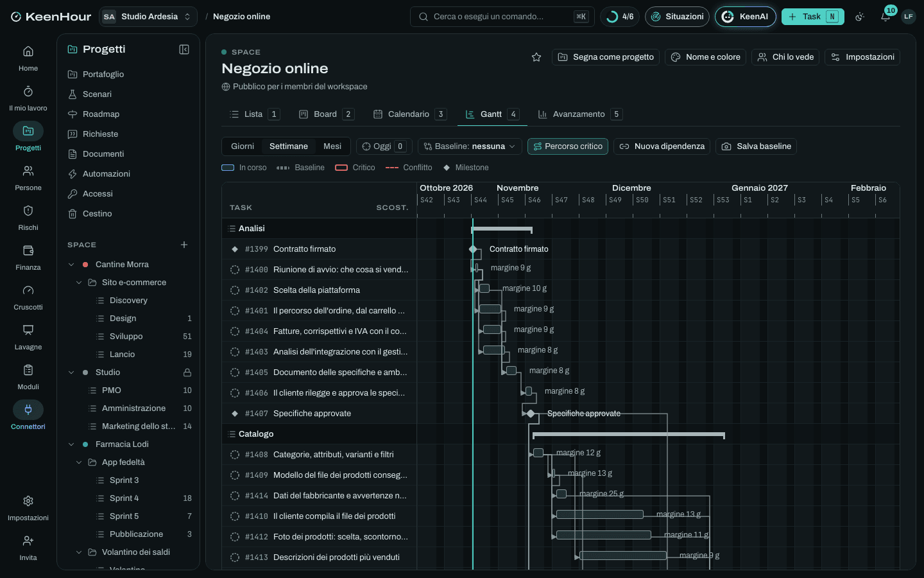Click the Invita people icon
924x578 pixels.
28,541
